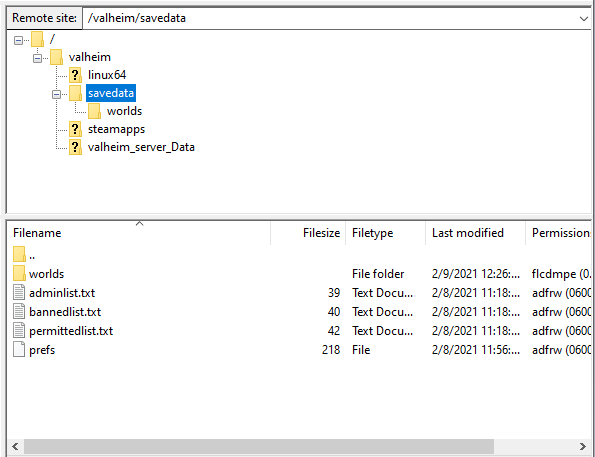Click the Remote site path input field
This screenshot has height=457, width=595.
330,18
